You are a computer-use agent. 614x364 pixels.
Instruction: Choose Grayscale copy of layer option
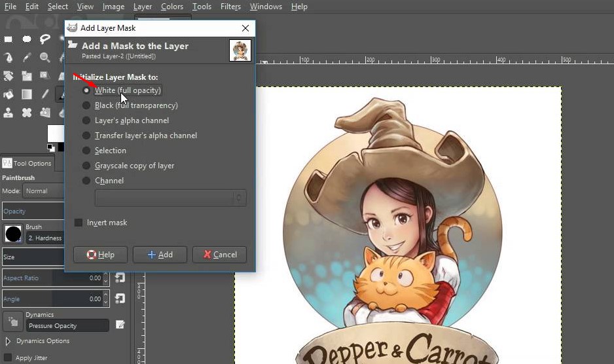point(86,166)
